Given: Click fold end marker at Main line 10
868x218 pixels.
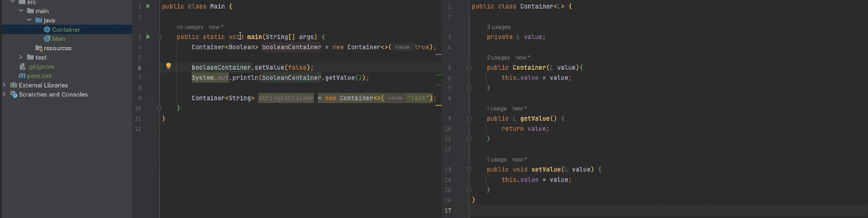Looking at the screenshot, I should 159,108.
